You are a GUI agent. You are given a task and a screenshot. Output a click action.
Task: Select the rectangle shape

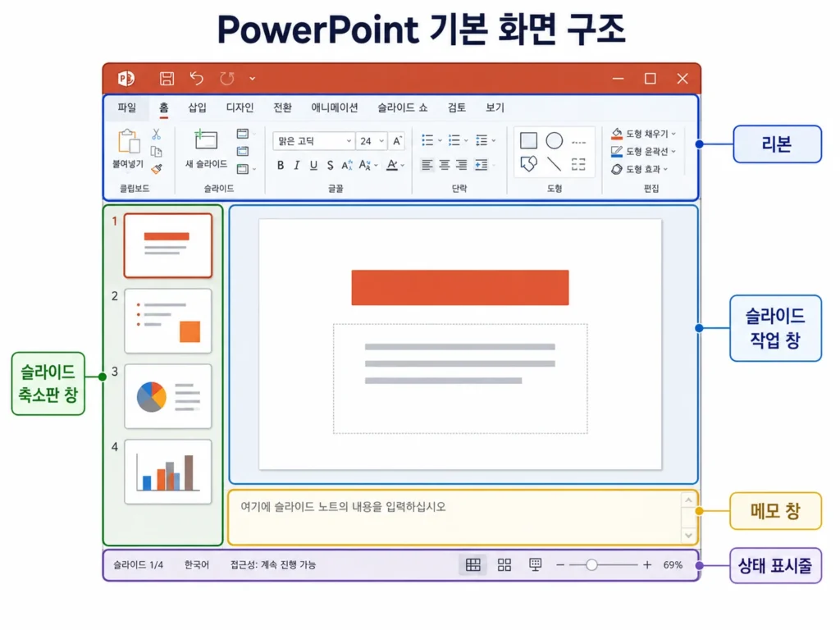[x=529, y=141]
